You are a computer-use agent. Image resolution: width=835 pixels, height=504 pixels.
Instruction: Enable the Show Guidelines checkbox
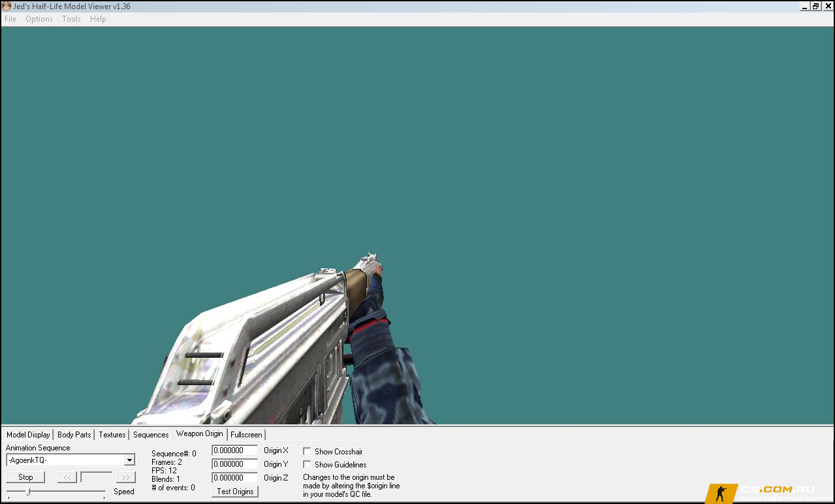pos(307,465)
